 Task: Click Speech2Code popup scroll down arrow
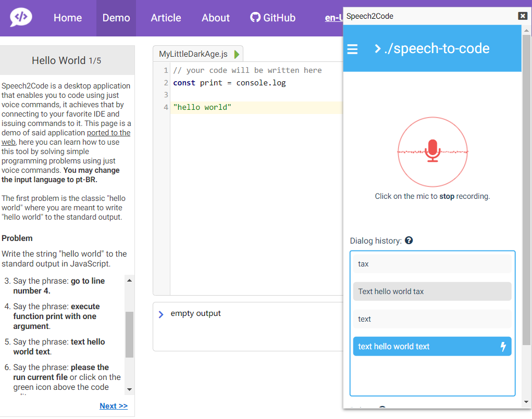pos(526,402)
